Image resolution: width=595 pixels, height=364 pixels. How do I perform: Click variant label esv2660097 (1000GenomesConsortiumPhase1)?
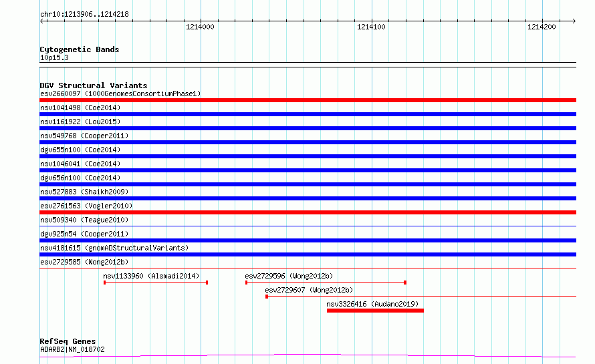120,94
